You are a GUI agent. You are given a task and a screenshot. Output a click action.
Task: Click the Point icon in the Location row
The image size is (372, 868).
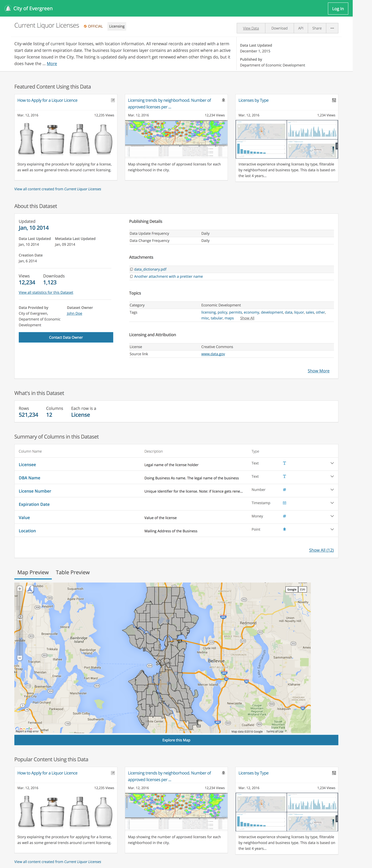coord(285,529)
